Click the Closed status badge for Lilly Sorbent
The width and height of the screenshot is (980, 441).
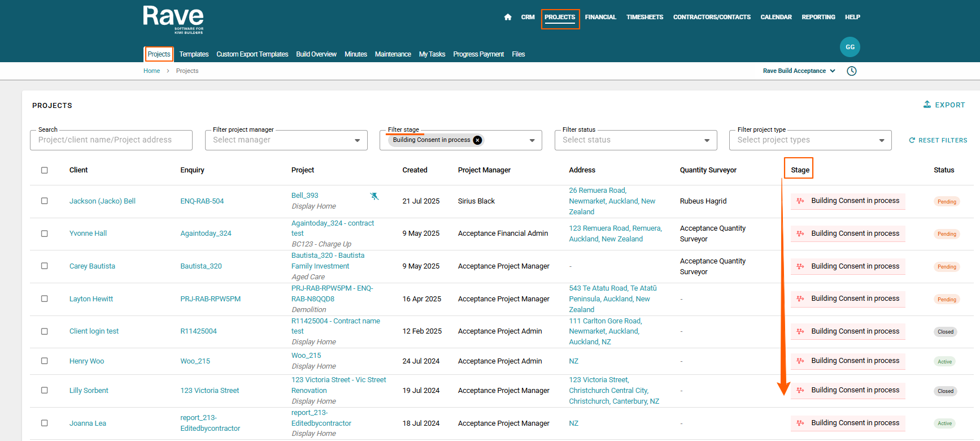946,391
